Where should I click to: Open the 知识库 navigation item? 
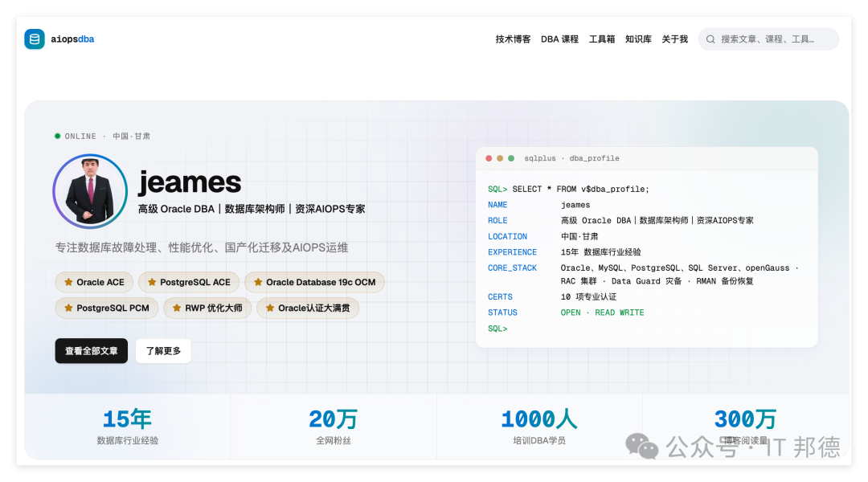(638, 39)
